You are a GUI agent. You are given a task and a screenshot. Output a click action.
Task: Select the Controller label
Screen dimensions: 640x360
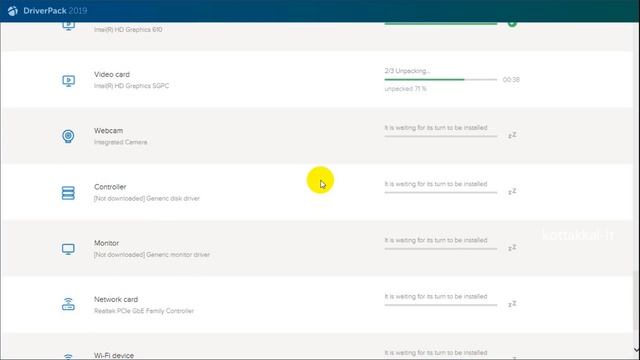click(110, 187)
